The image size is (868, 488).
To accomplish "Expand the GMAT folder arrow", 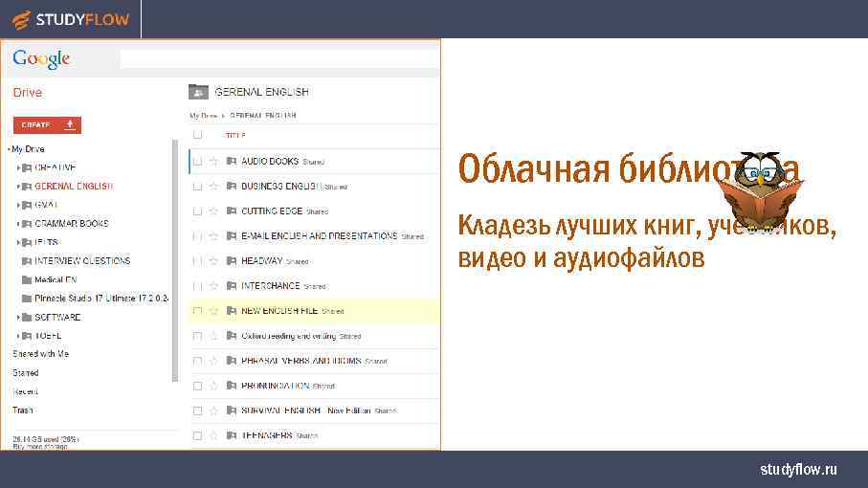I will (x=18, y=206).
